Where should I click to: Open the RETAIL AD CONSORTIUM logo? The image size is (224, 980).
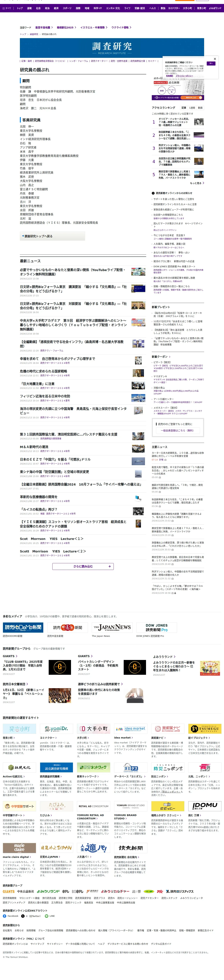(93, 806)
